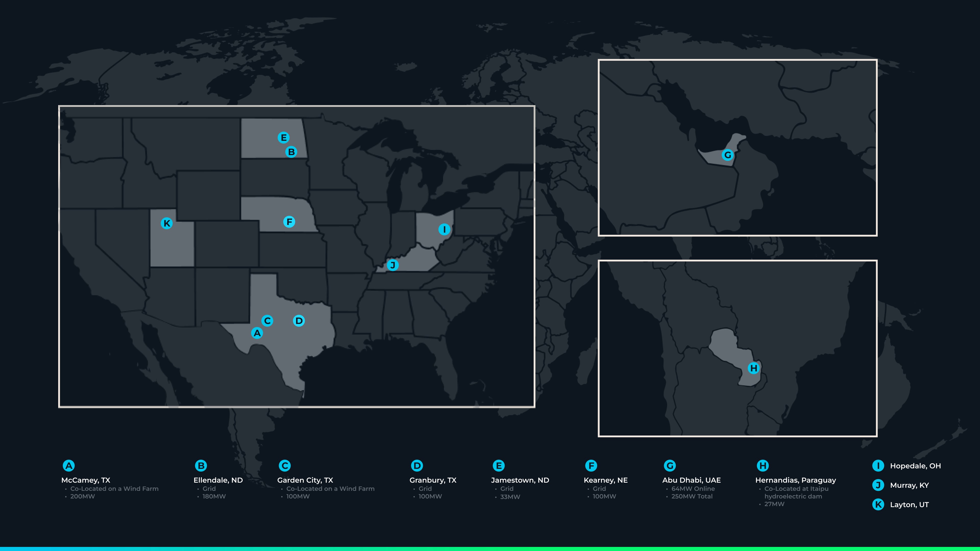Click the Hernandias, Paraguay heading
This screenshot has height=551, width=980.
tap(795, 480)
